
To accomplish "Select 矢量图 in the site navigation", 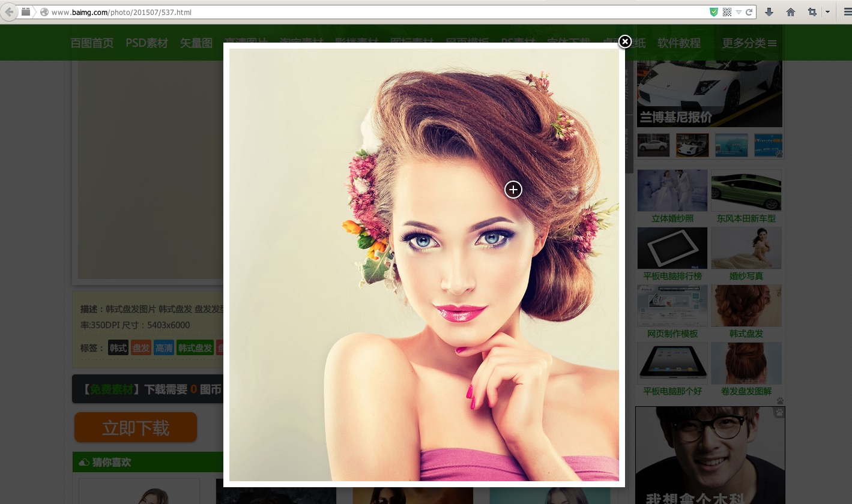I will [x=196, y=43].
